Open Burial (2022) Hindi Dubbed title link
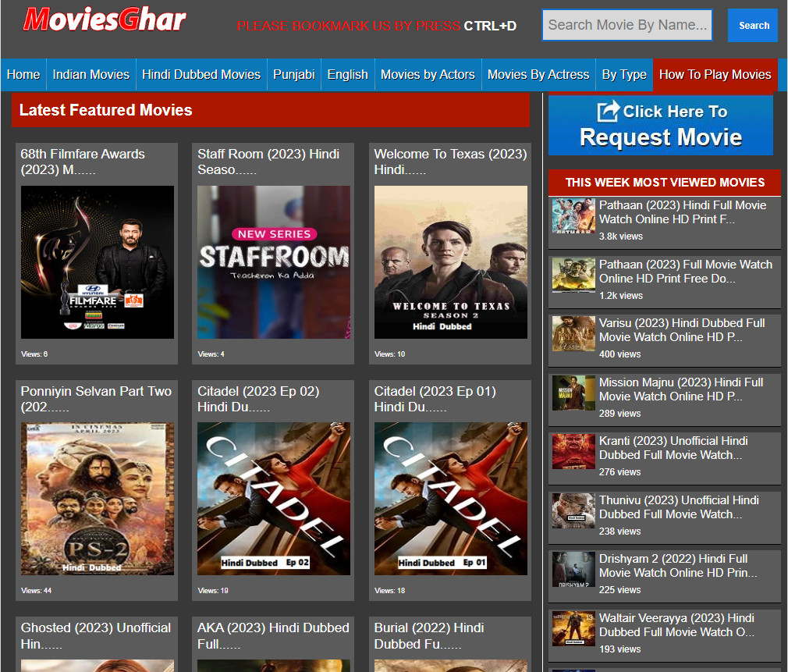 coord(429,635)
